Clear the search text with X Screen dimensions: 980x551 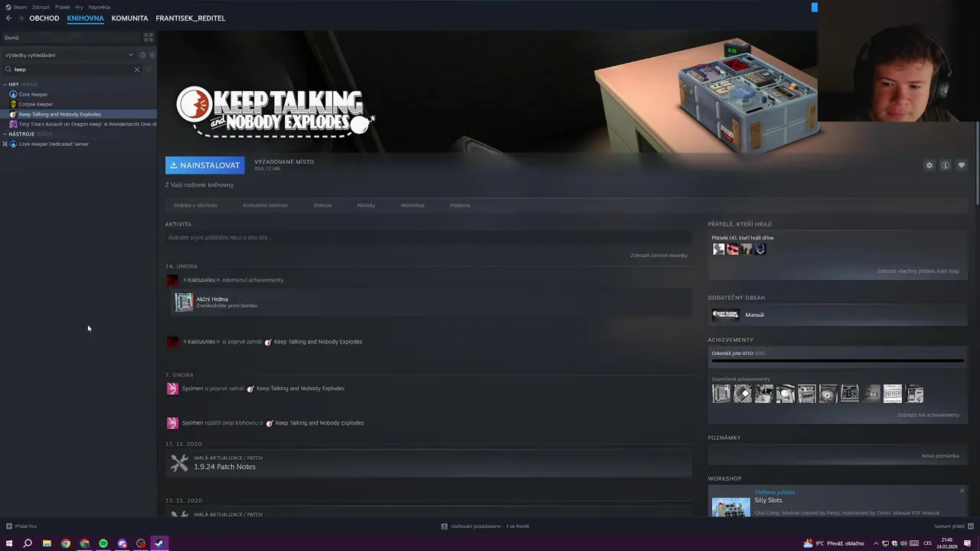(x=137, y=70)
